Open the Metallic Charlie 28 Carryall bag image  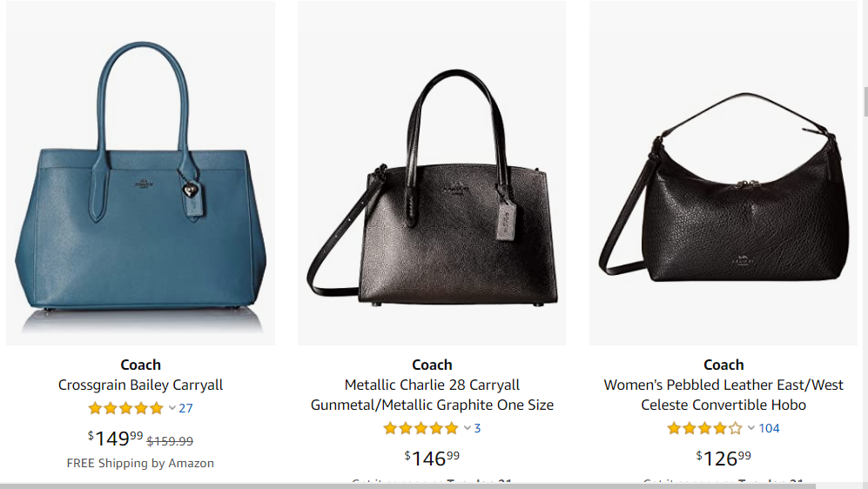click(x=432, y=172)
